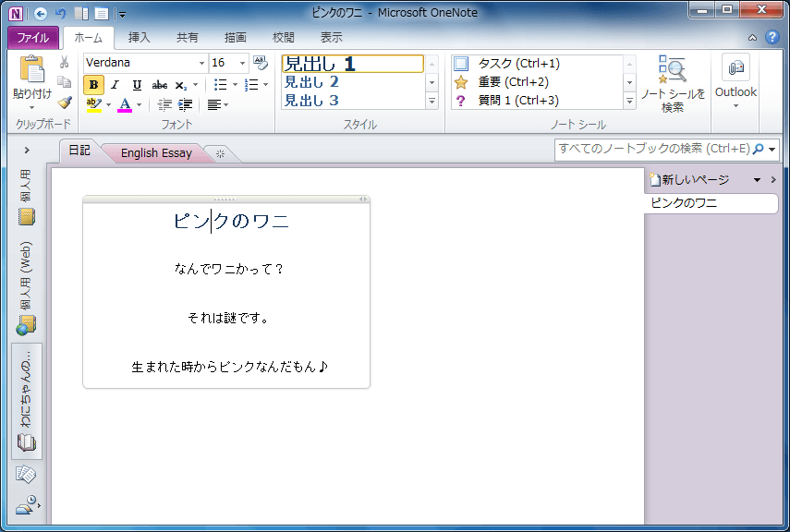
Task: Create page with 新しいページ
Action: point(691,180)
